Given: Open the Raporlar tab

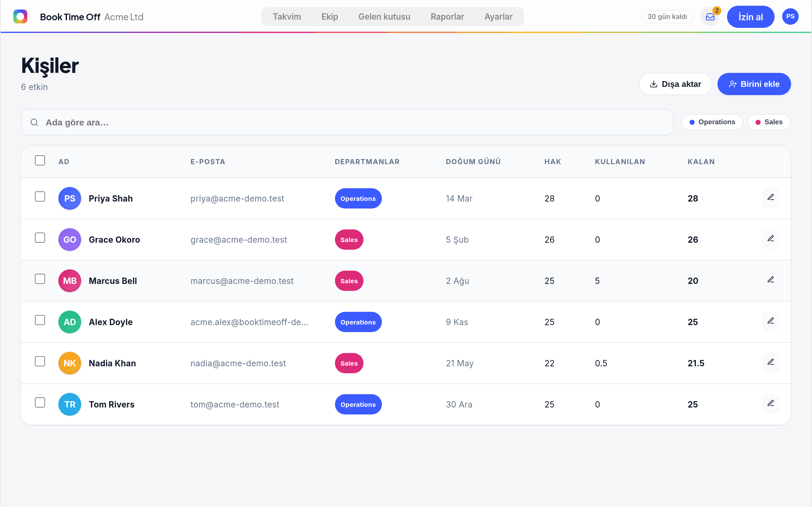Looking at the screenshot, I should [447, 17].
